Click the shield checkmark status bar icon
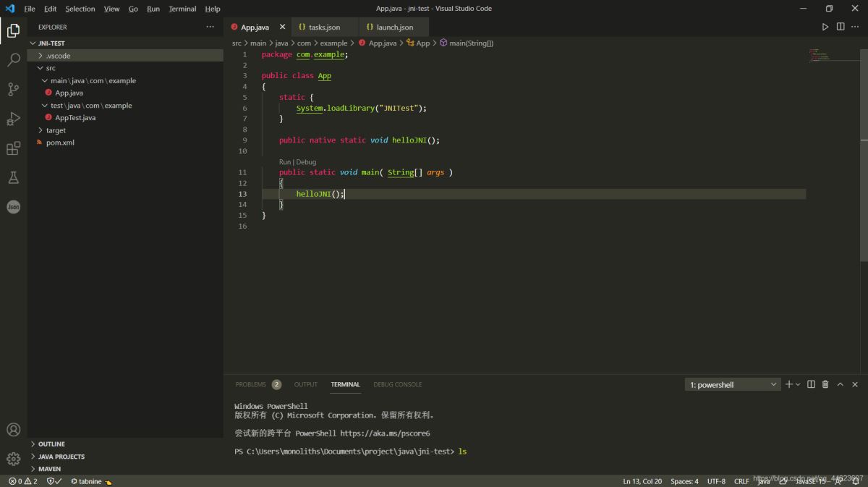Image resolution: width=868 pixels, height=487 pixels. coord(54,481)
